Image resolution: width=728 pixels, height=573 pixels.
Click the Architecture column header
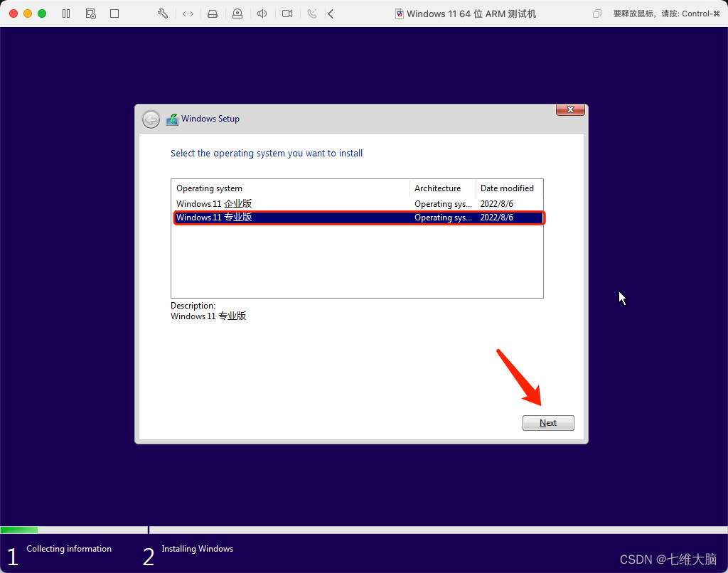(443, 188)
